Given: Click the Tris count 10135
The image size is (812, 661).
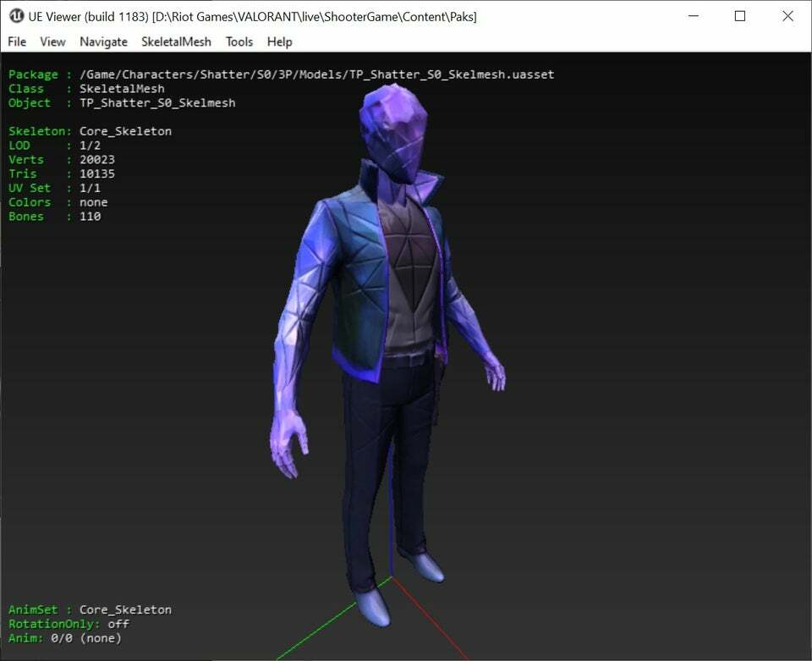Looking at the screenshot, I should coord(97,174).
